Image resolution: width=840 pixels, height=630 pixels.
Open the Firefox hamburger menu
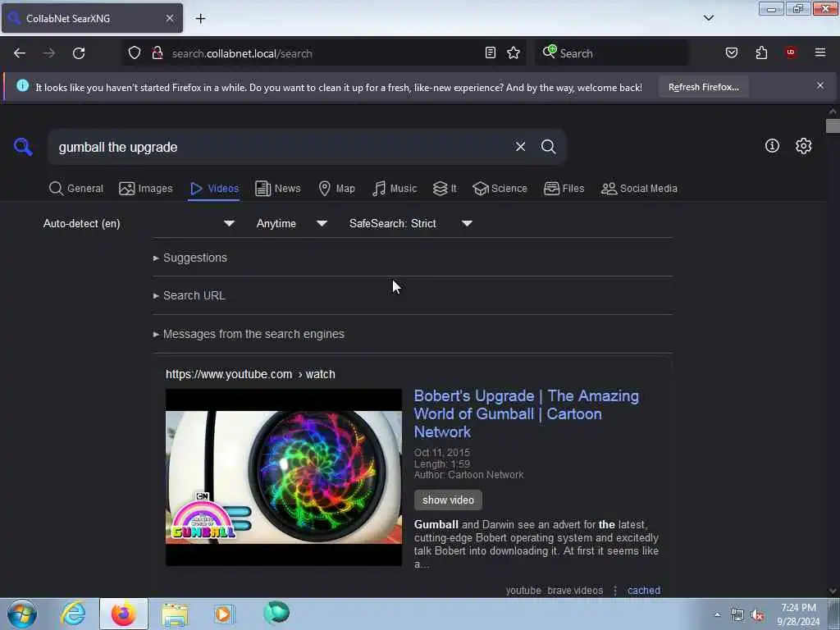tap(820, 52)
